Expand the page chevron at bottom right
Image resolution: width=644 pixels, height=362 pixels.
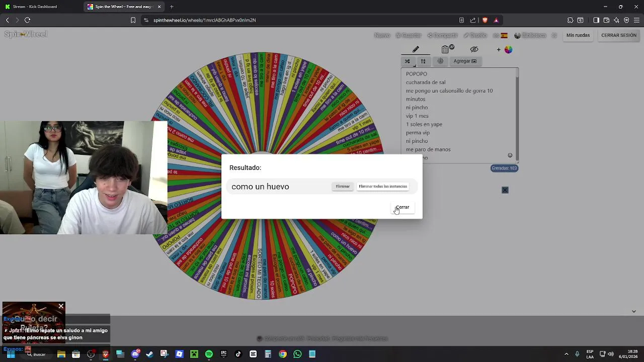(634, 311)
